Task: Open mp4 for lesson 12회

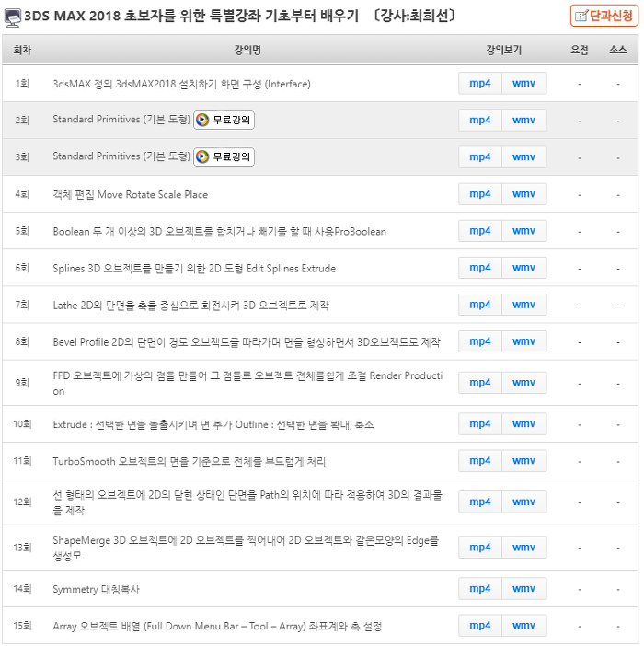Action: pos(480,502)
